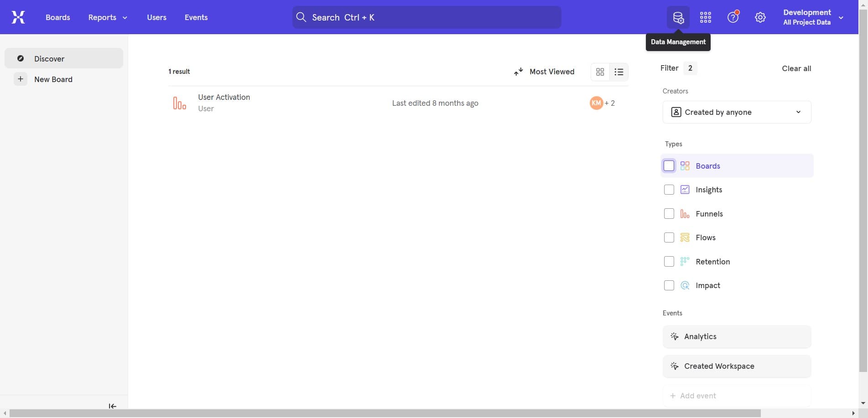The height and width of the screenshot is (418, 868).
Task: Clear all active filters
Action: point(796,68)
